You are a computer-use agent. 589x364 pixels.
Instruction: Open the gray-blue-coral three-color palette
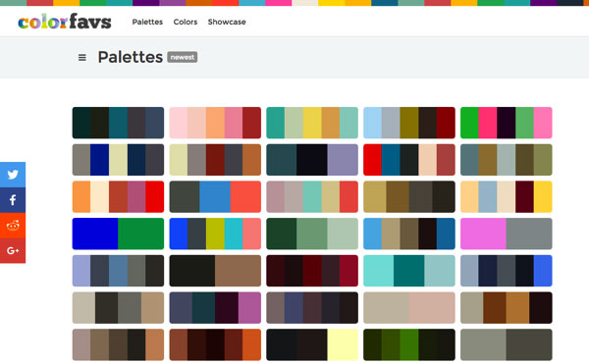pos(215,196)
